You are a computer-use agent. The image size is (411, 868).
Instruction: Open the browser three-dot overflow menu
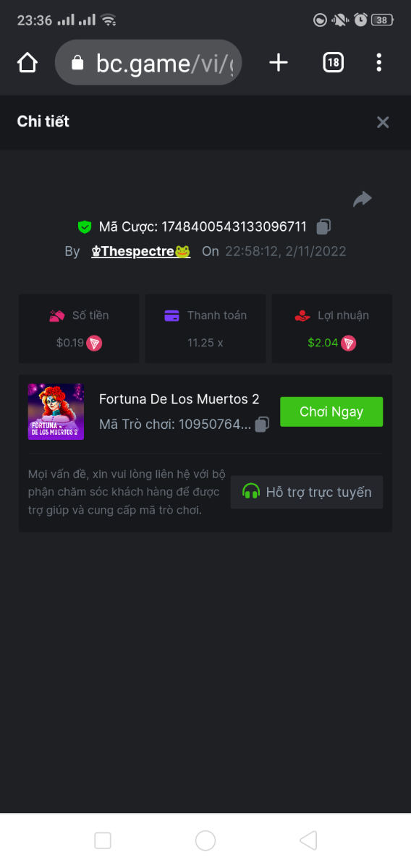pos(379,63)
